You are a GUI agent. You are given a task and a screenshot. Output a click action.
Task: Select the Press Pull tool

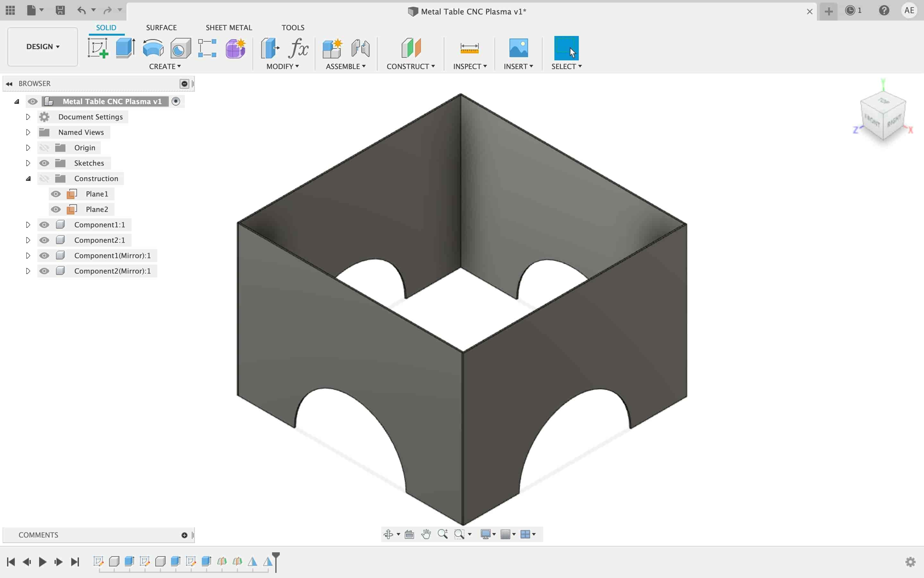click(x=270, y=48)
